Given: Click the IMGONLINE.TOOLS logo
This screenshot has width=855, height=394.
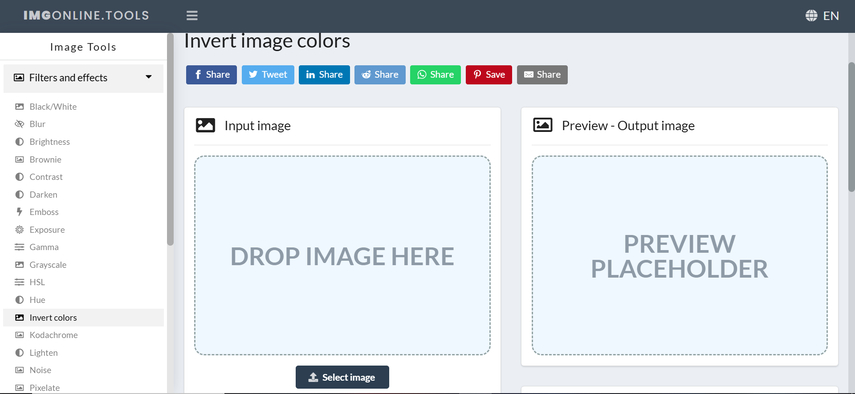Looking at the screenshot, I should (86, 15).
